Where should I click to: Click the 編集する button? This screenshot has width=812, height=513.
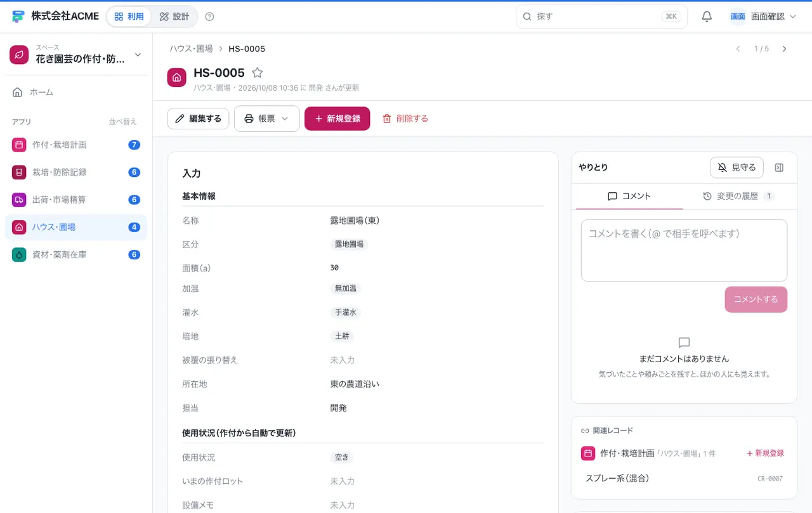click(x=198, y=119)
